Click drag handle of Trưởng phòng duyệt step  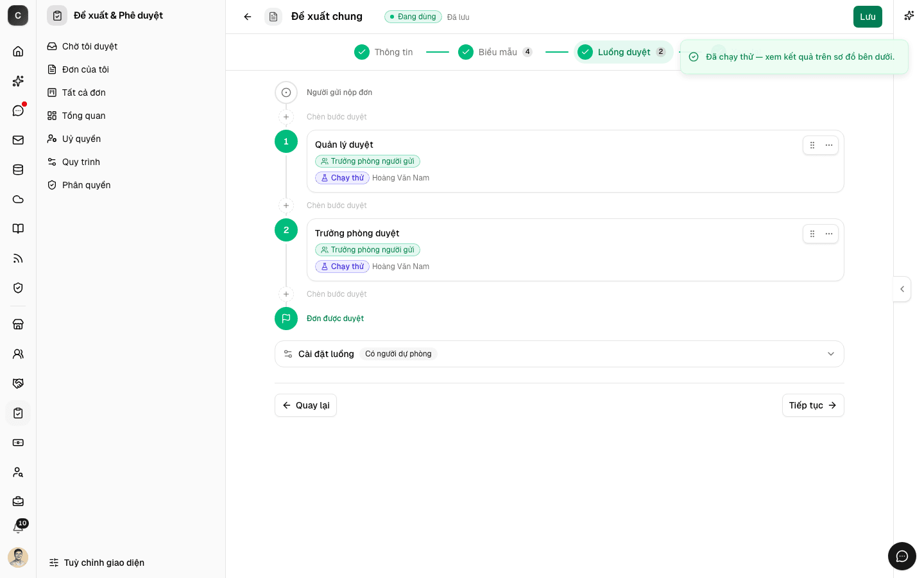coord(812,234)
